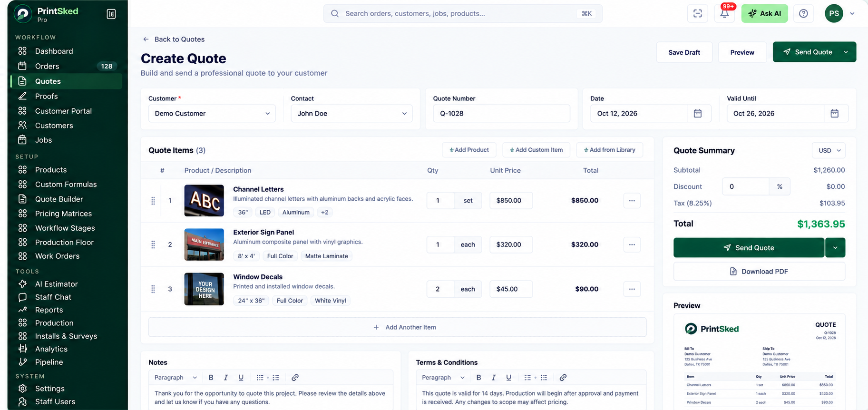Open Paragraph style dropdown in Terms & Conditions
The image size is (868, 410).
(443, 378)
